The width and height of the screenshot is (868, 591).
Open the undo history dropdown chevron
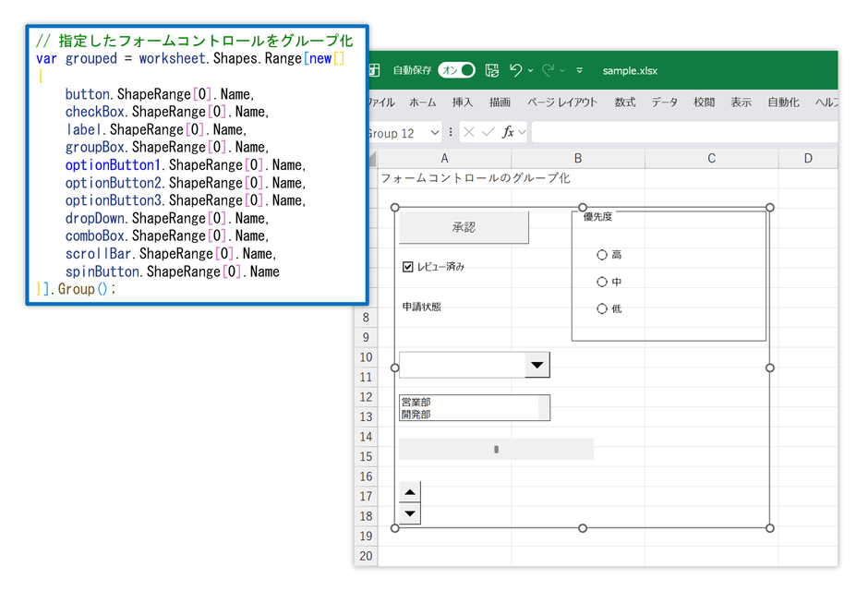click(x=530, y=71)
